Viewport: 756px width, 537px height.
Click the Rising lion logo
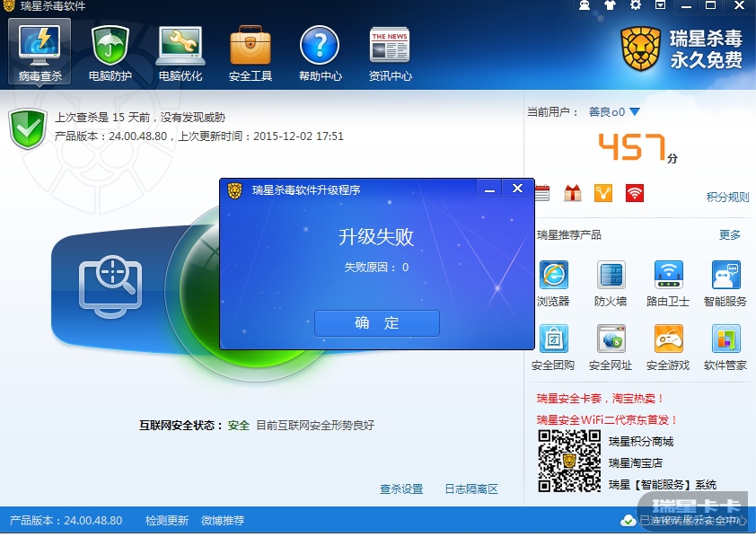pyautogui.click(x=640, y=49)
